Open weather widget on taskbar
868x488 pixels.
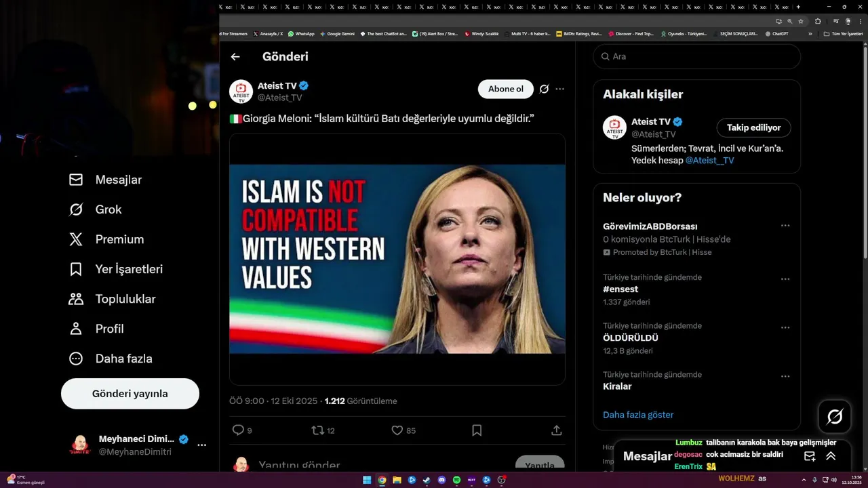coord(26,480)
